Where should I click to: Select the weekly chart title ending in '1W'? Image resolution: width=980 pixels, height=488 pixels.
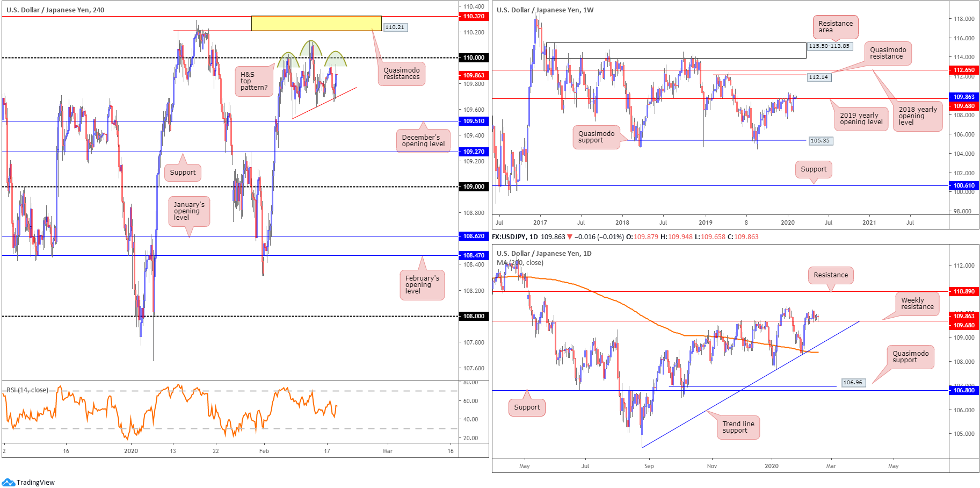pyautogui.click(x=545, y=10)
